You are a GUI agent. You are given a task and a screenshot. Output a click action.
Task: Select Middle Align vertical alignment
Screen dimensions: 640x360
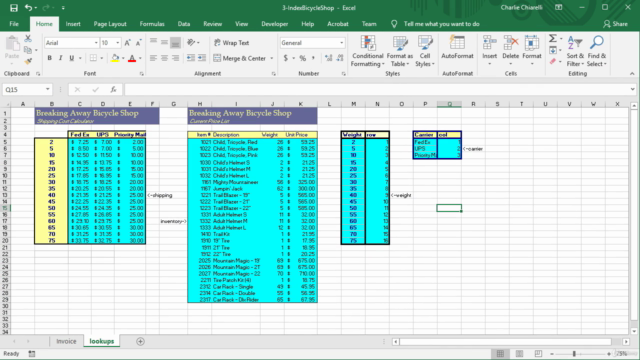click(164, 42)
